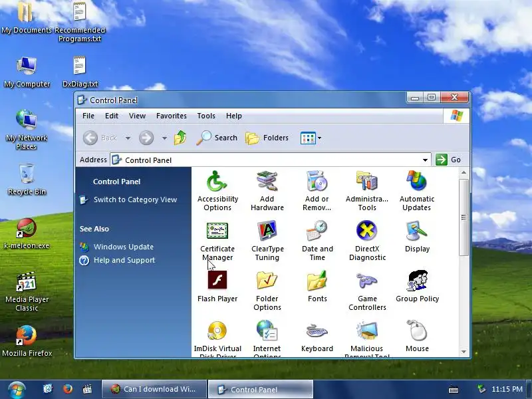Select Recycle Bin desktop icon
This screenshot has width=532, height=399.
point(27,180)
